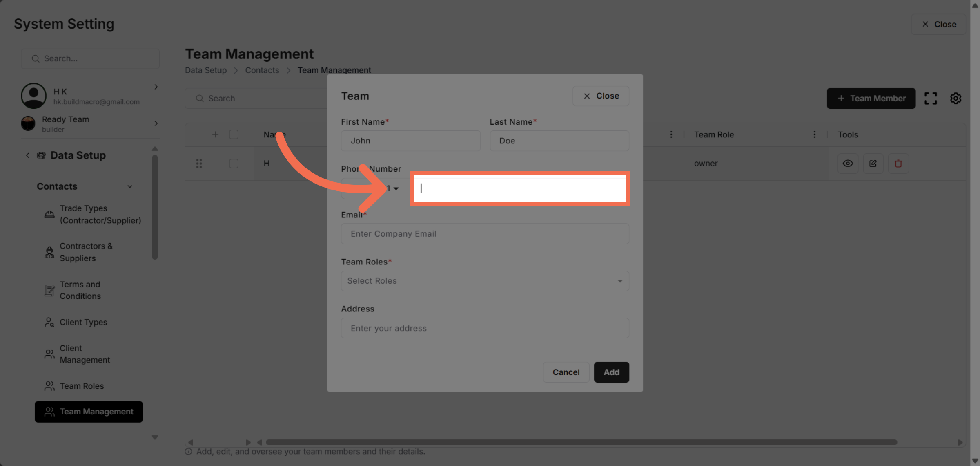The image size is (980, 466).
Task: Click the Add button in Team dialog
Action: click(611, 372)
